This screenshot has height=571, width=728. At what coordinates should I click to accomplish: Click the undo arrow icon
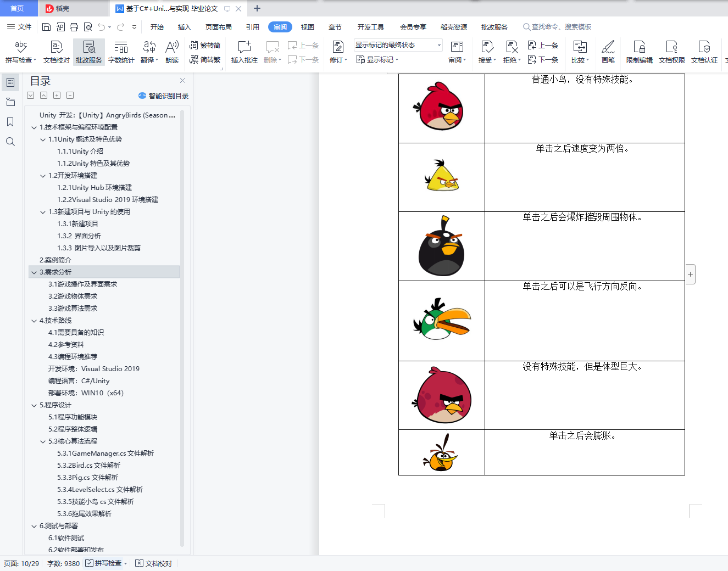coord(102,27)
